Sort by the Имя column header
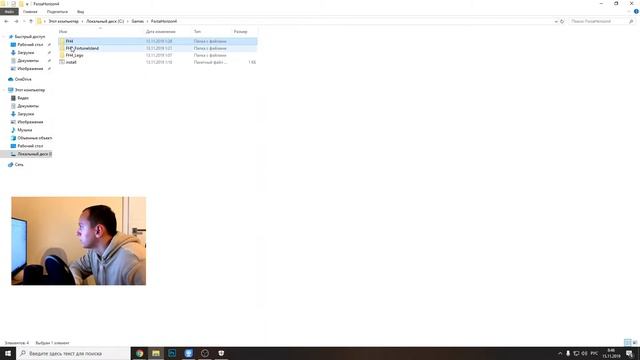Screen dimensions: 640x360 63,31
